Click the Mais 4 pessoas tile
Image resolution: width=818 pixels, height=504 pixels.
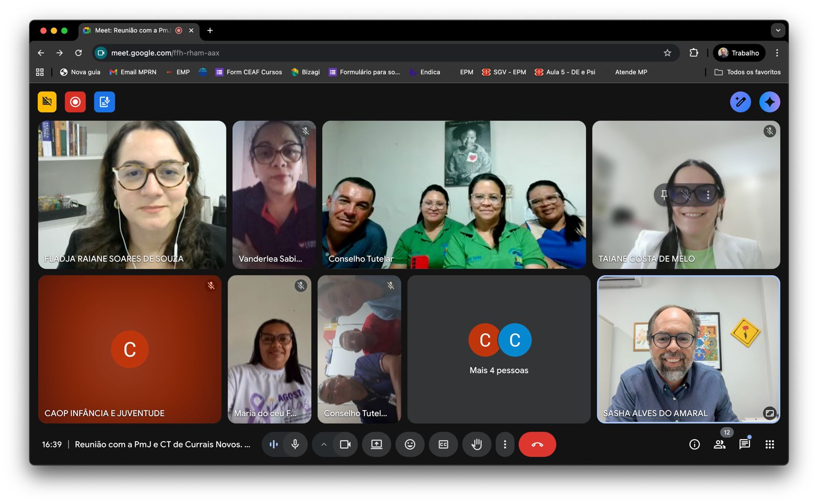coord(498,349)
